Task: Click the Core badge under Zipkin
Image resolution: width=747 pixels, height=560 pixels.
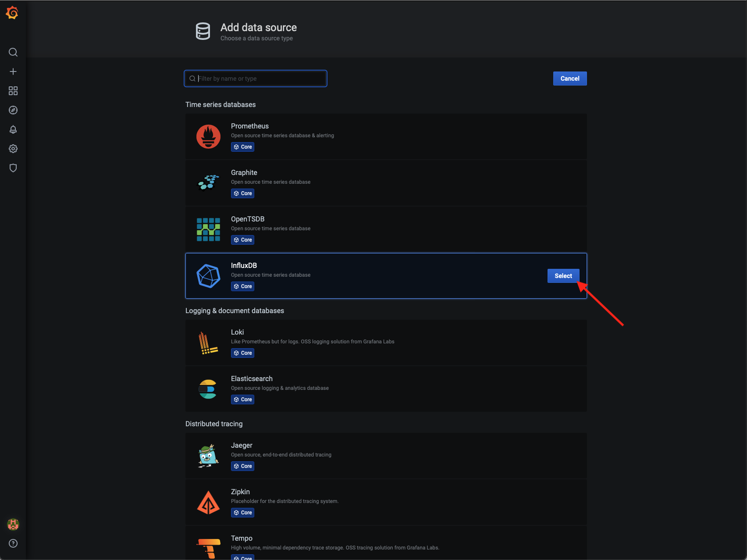Action: [242, 513]
